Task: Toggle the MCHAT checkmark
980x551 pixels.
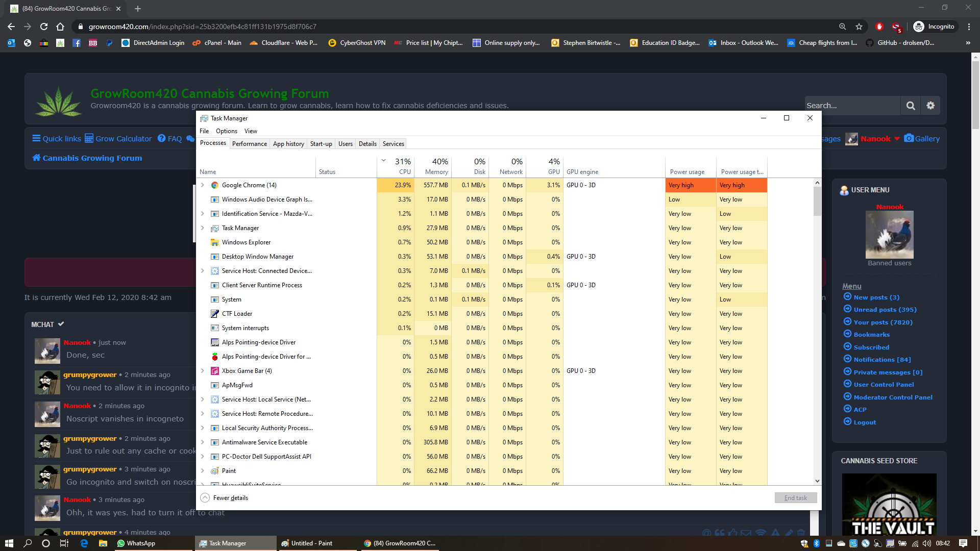Action: click(61, 324)
